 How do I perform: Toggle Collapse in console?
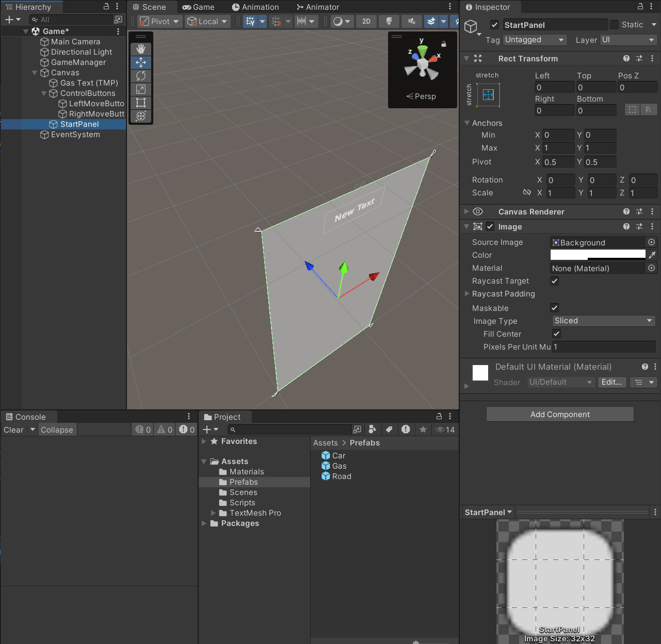point(57,430)
